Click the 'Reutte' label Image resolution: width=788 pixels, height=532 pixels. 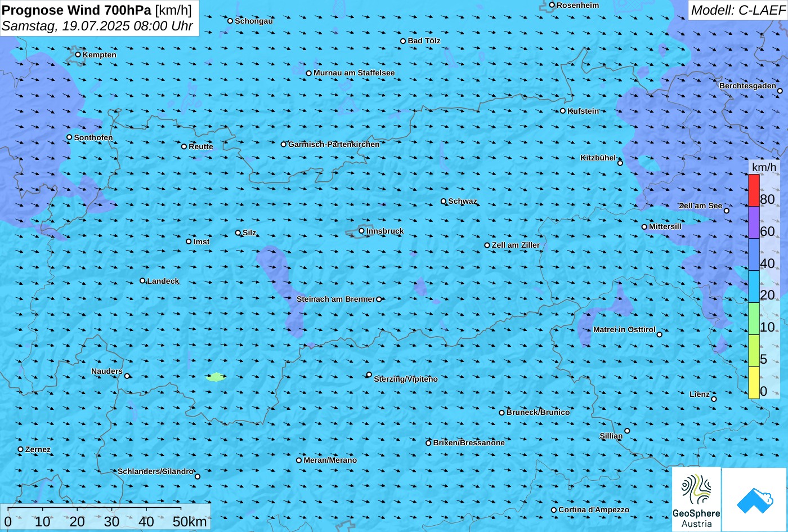[x=201, y=146]
